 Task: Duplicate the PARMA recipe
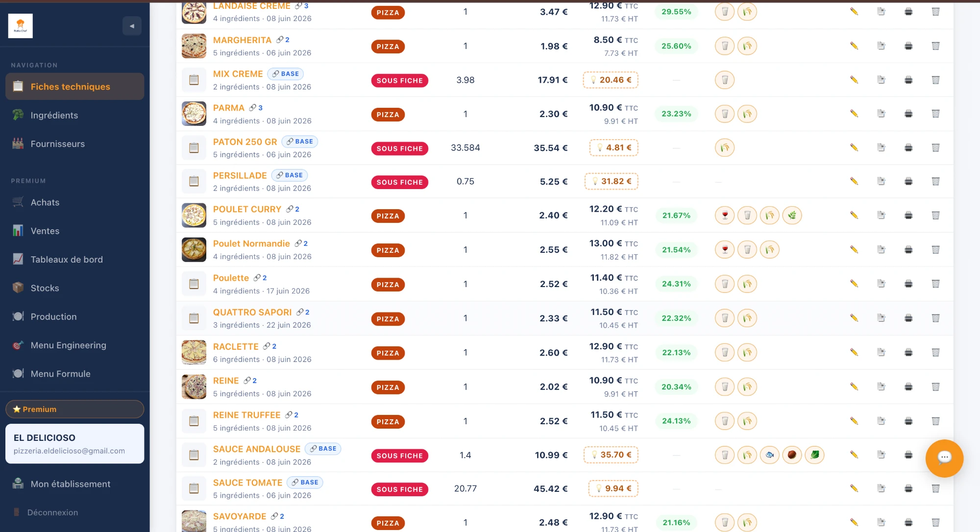coord(881,114)
